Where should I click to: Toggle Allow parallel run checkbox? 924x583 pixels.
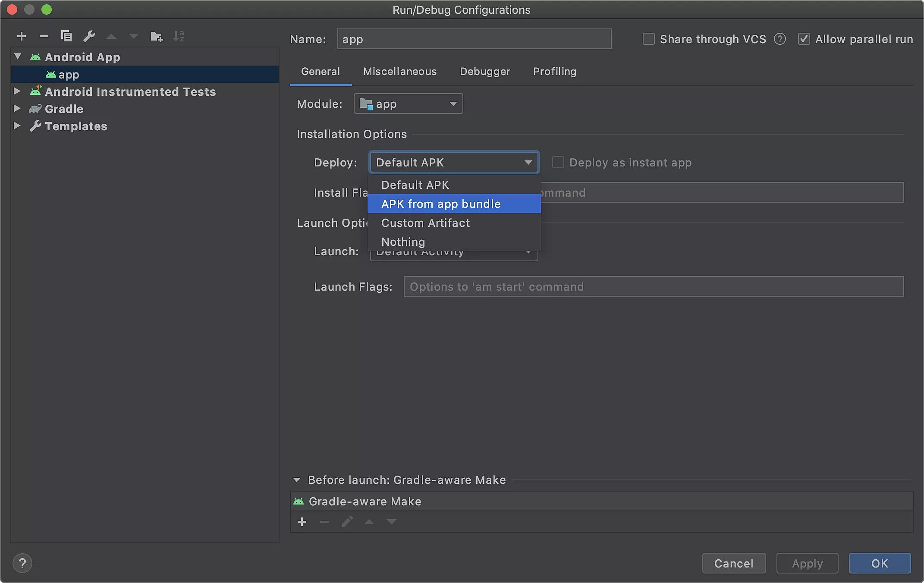tap(804, 39)
